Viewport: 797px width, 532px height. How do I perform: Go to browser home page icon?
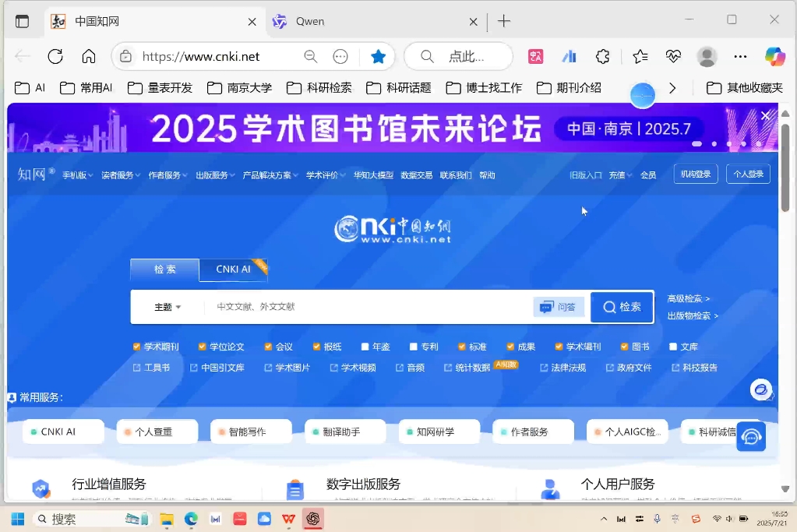(x=89, y=56)
